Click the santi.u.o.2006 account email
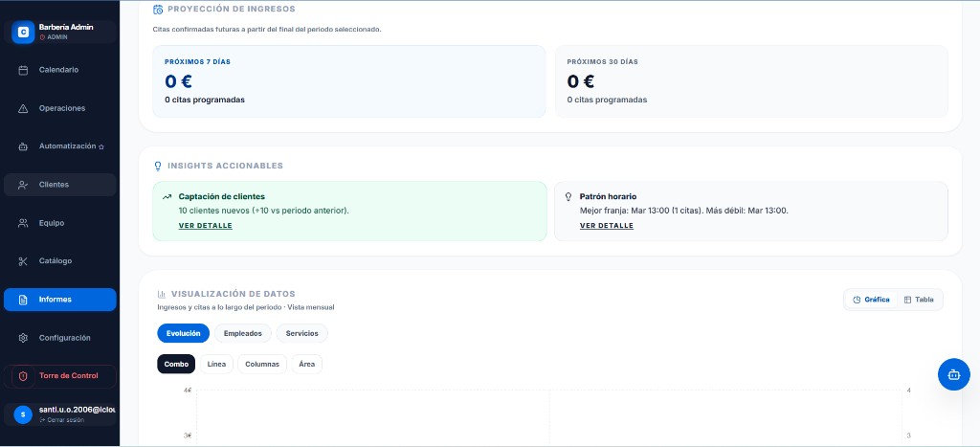Viewport: 980px width, 447px height. pyautogui.click(x=78, y=410)
